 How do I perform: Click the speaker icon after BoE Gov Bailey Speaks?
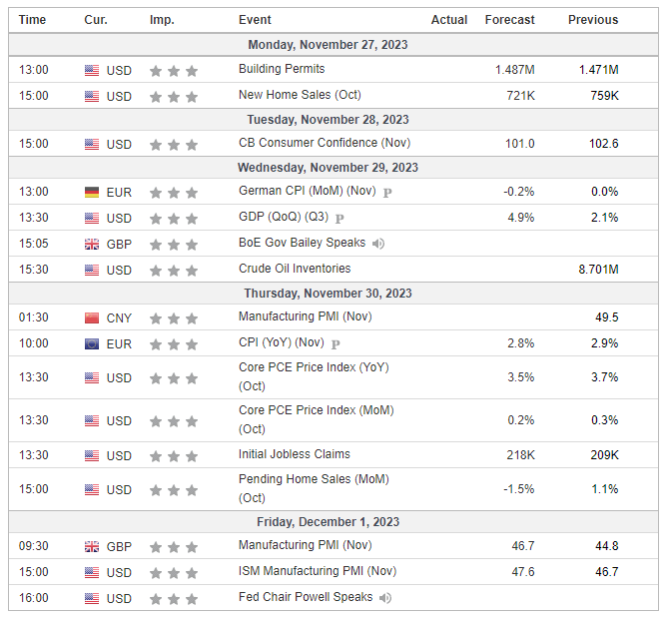click(378, 243)
